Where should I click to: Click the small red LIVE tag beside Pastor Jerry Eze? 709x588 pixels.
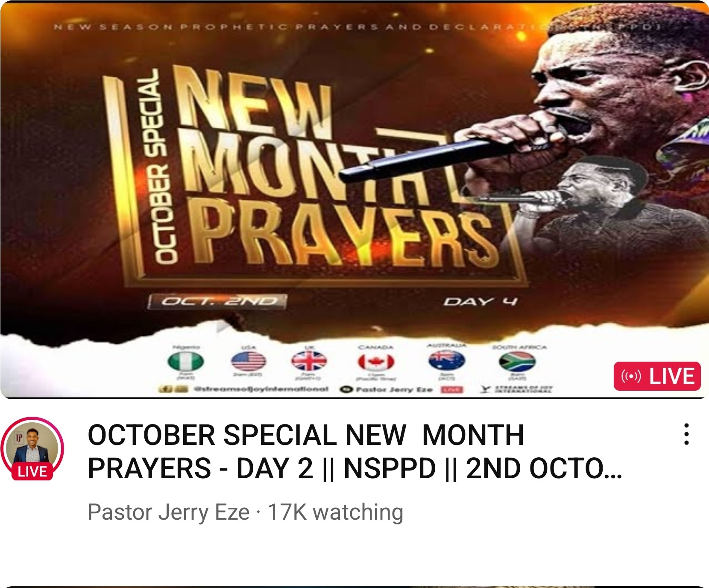coord(452,389)
